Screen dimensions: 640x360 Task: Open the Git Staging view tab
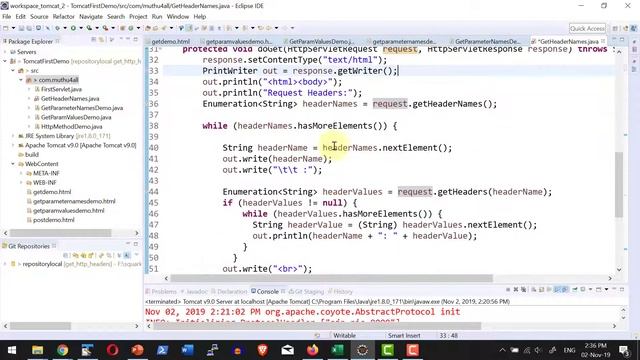click(306, 291)
